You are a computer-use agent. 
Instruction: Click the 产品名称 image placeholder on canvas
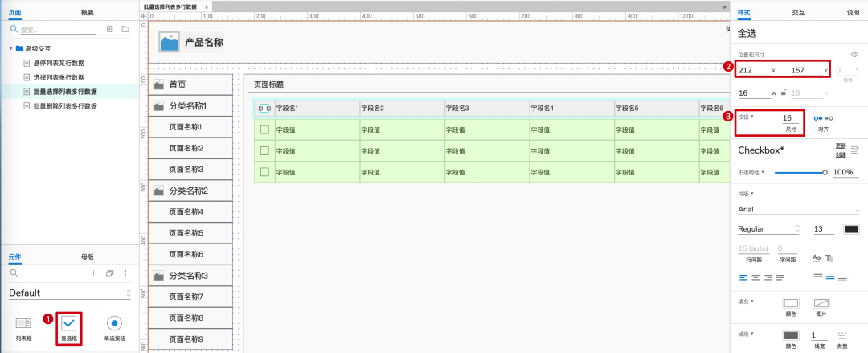click(168, 42)
